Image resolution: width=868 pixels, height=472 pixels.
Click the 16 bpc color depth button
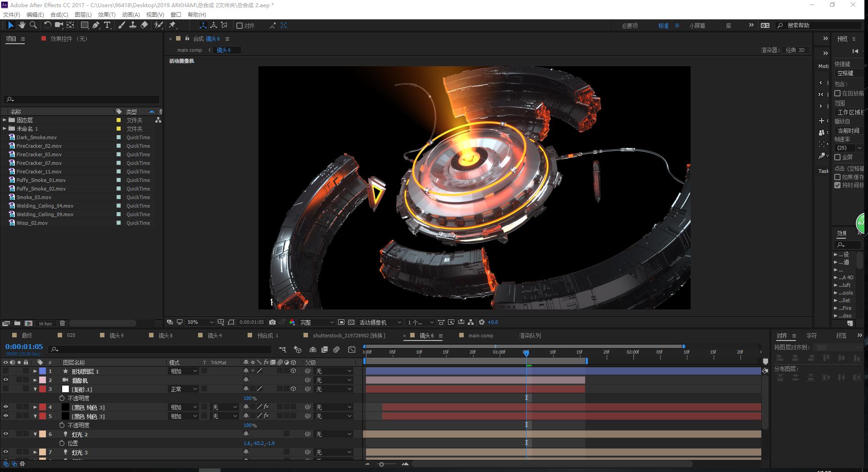(x=45, y=323)
